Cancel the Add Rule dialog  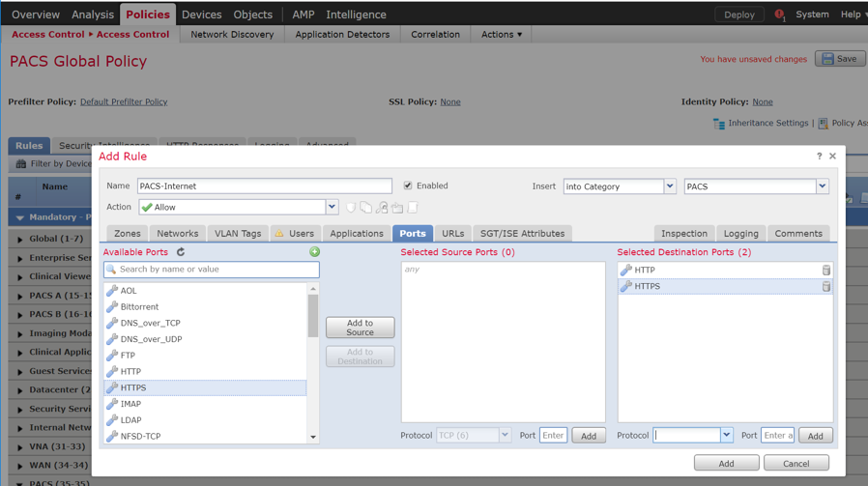click(x=796, y=464)
